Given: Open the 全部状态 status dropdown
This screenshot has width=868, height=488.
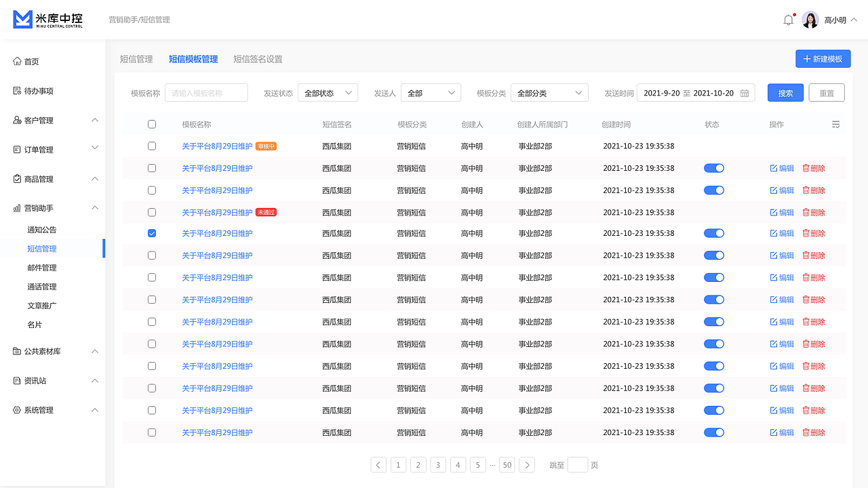Looking at the screenshot, I should 328,92.
